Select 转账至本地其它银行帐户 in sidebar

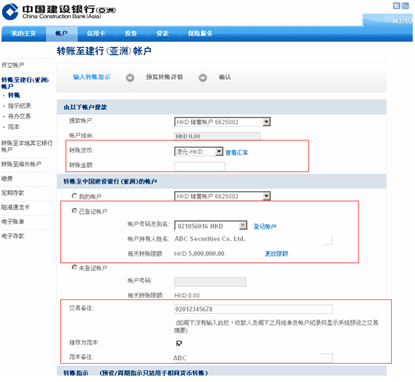(27, 146)
